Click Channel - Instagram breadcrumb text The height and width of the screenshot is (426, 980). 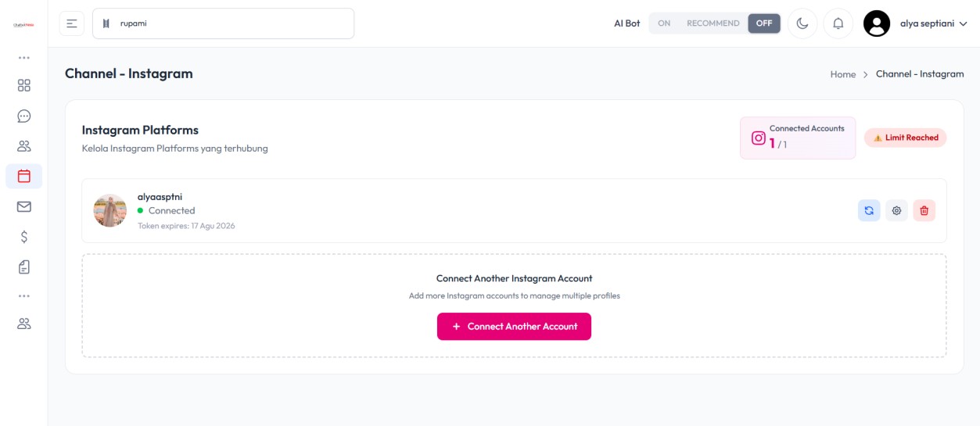pos(920,74)
